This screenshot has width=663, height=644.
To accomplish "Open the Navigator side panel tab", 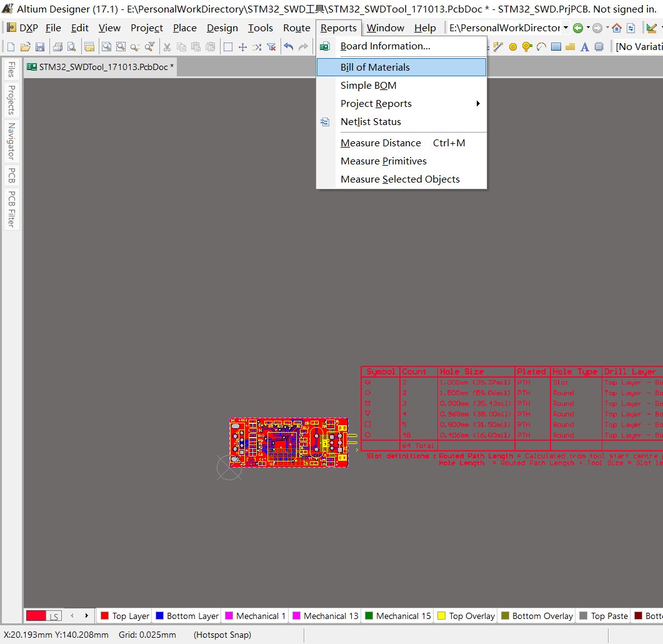I will [x=11, y=141].
